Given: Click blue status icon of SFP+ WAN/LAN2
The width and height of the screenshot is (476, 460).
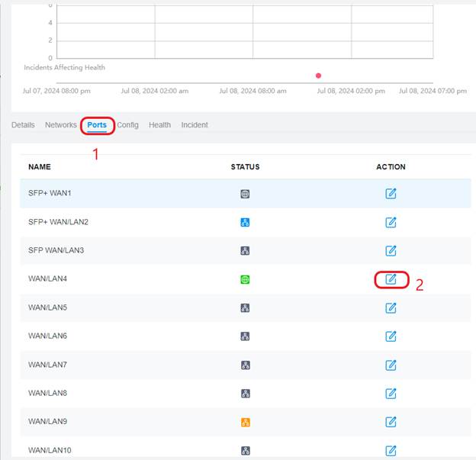Looking at the screenshot, I should 245,222.
